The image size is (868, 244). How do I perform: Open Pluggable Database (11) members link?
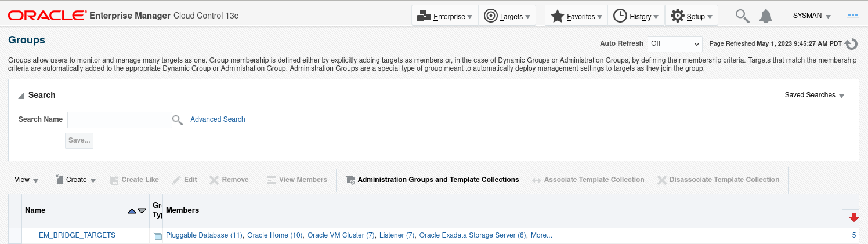point(204,235)
